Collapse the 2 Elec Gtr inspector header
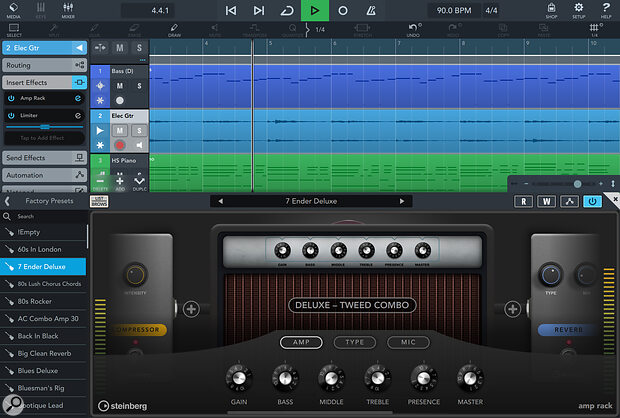This screenshot has height=418, width=620. 44,48
